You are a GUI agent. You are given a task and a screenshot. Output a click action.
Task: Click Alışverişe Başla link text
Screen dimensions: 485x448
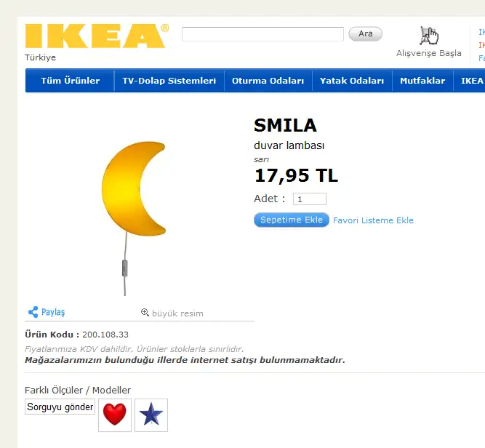[x=429, y=53]
